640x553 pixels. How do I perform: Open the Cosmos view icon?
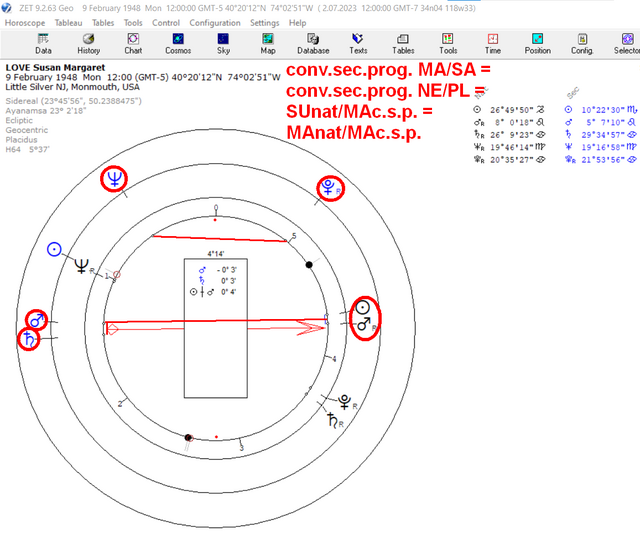[x=178, y=44]
